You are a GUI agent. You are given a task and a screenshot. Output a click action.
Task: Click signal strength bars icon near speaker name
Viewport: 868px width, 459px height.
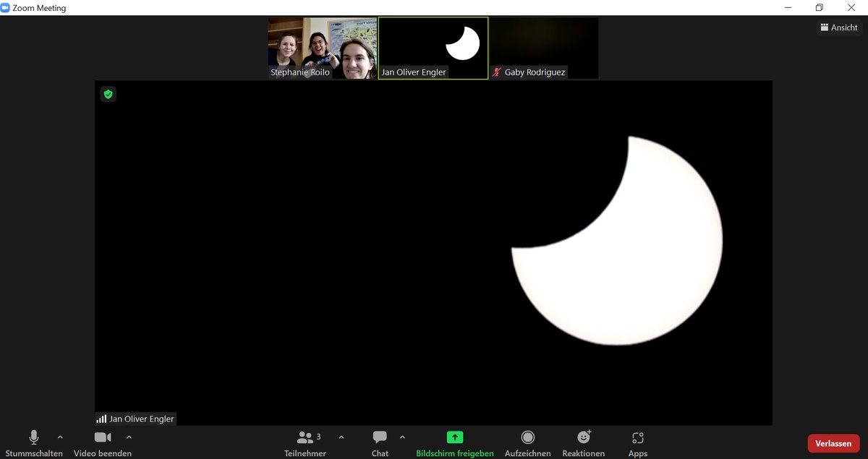click(101, 419)
